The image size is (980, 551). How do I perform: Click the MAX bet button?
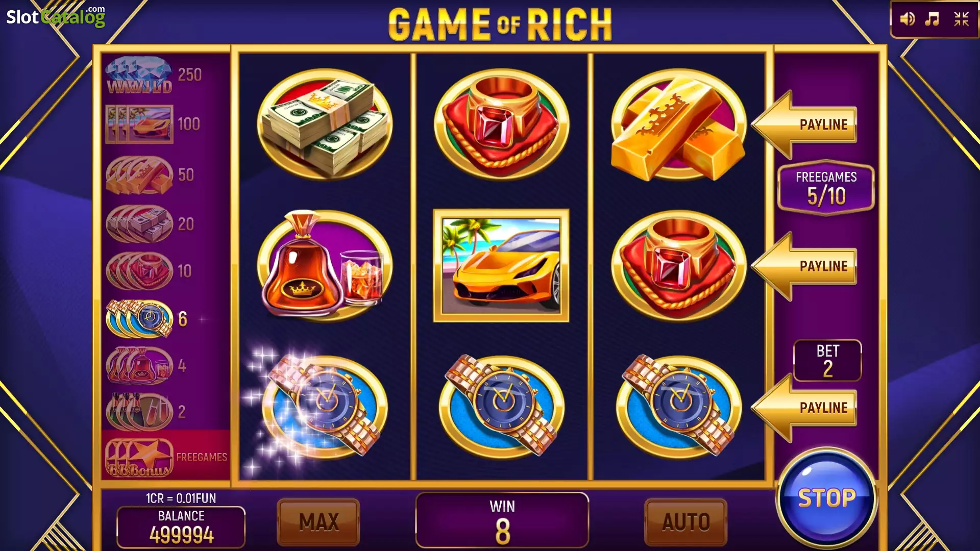click(x=318, y=522)
